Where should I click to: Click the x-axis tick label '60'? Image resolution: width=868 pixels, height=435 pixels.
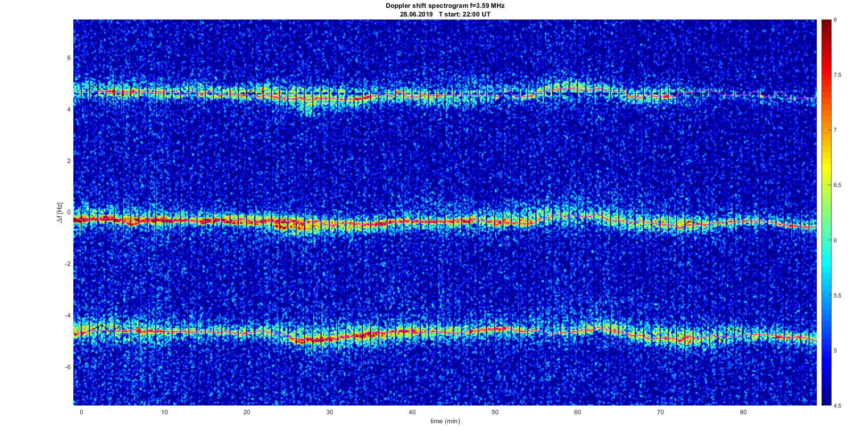(x=578, y=412)
